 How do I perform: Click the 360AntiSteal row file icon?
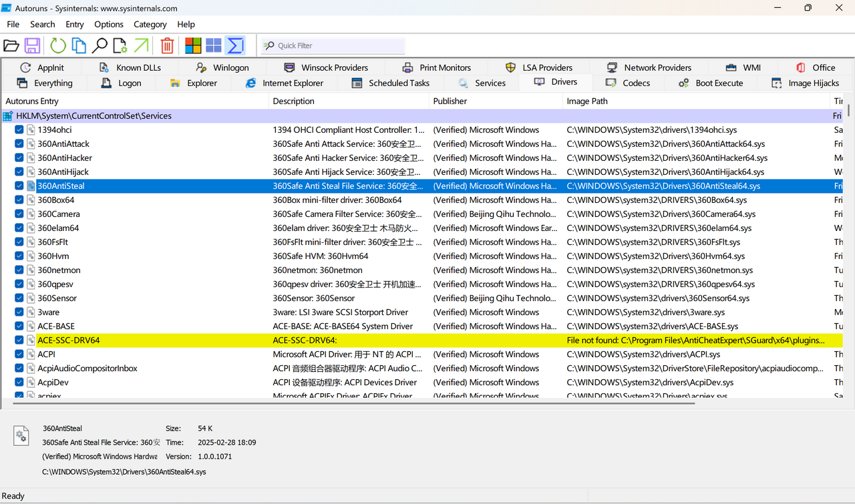click(31, 186)
